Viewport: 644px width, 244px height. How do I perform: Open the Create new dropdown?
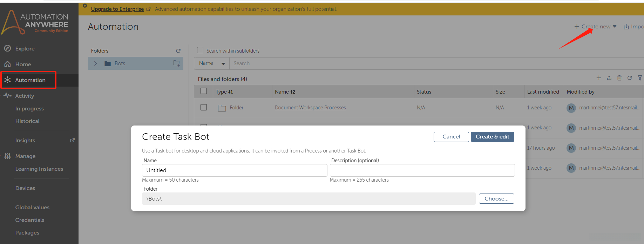[596, 27]
